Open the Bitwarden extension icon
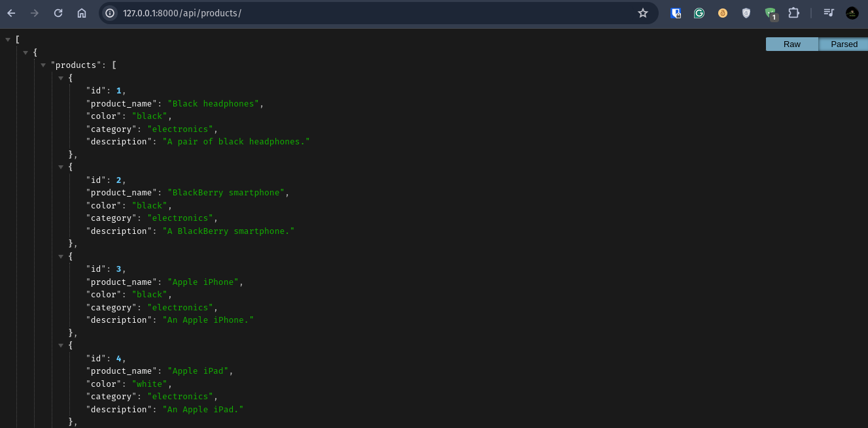 click(676, 13)
